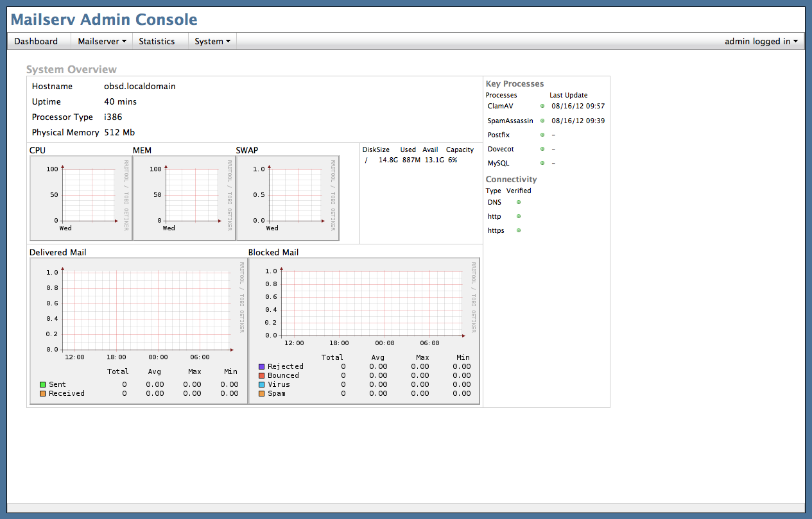Click the ClamAV green status indicator
The height and width of the screenshot is (519, 812).
pos(542,106)
